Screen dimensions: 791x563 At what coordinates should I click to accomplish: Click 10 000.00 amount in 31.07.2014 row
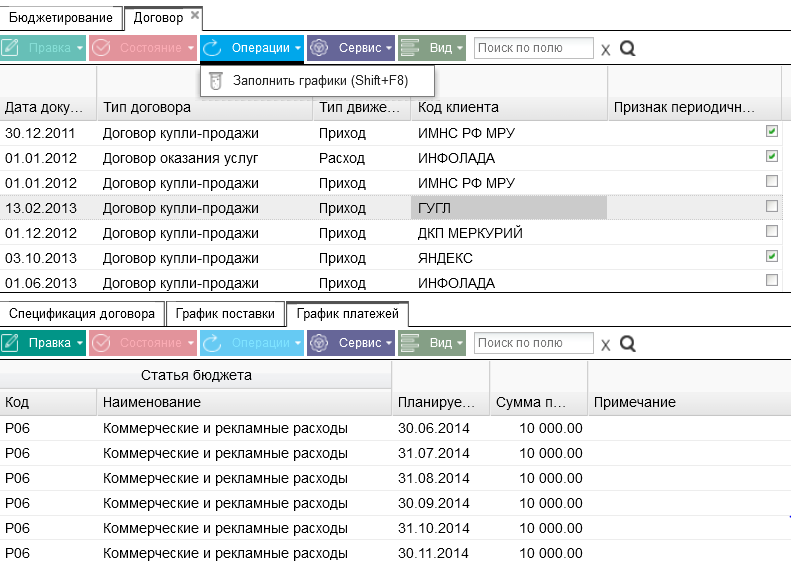(538, 453)
